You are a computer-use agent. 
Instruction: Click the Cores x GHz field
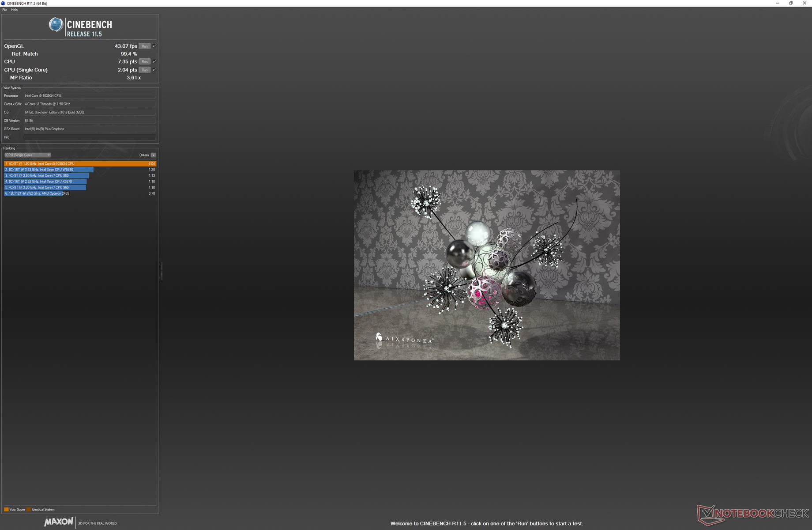[90, 104]
